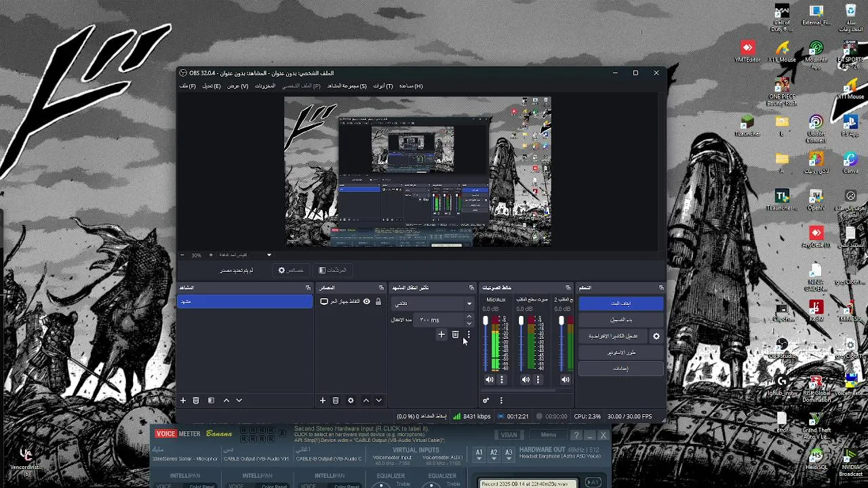
Task: Select the highlighted scene in Scenes list
Action: 245,302
